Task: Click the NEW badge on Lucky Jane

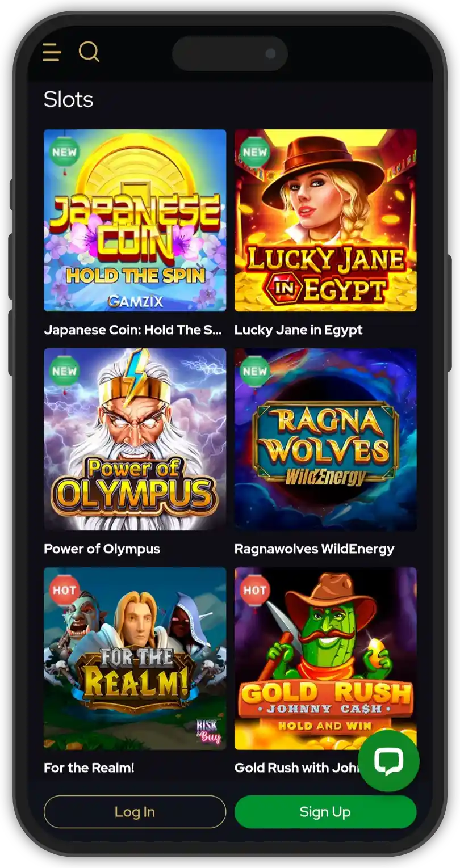Action: pos(255,151)
